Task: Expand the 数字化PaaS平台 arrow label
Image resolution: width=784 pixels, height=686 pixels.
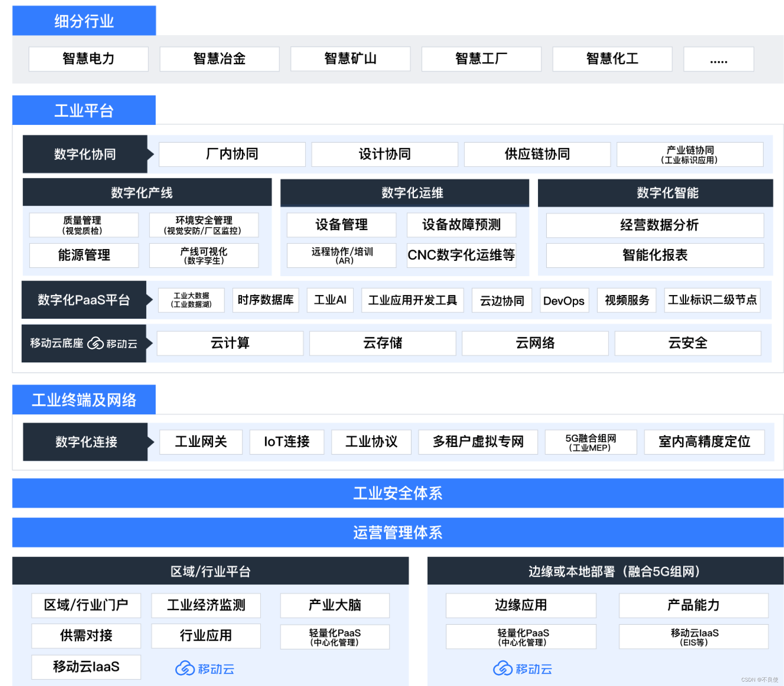Action: click(x=84, y=300)
